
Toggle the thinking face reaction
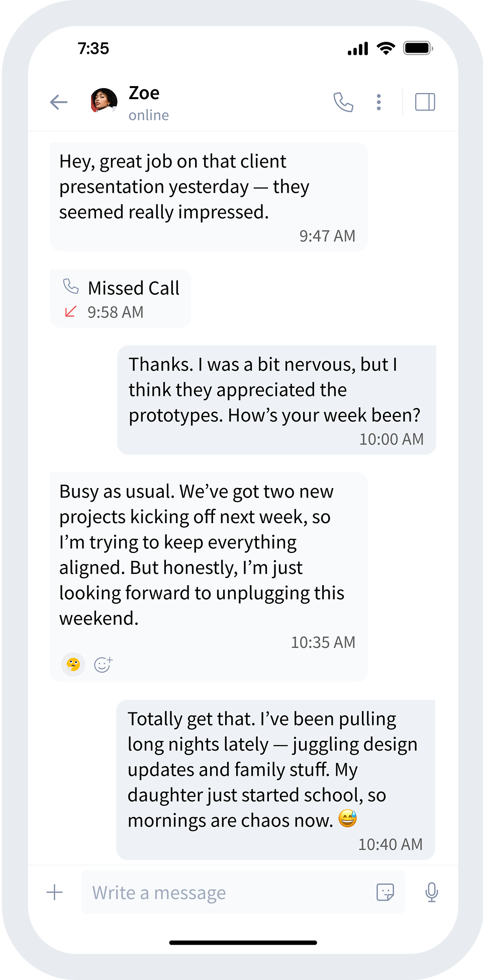pyautogui.click(x=73, y=665)
